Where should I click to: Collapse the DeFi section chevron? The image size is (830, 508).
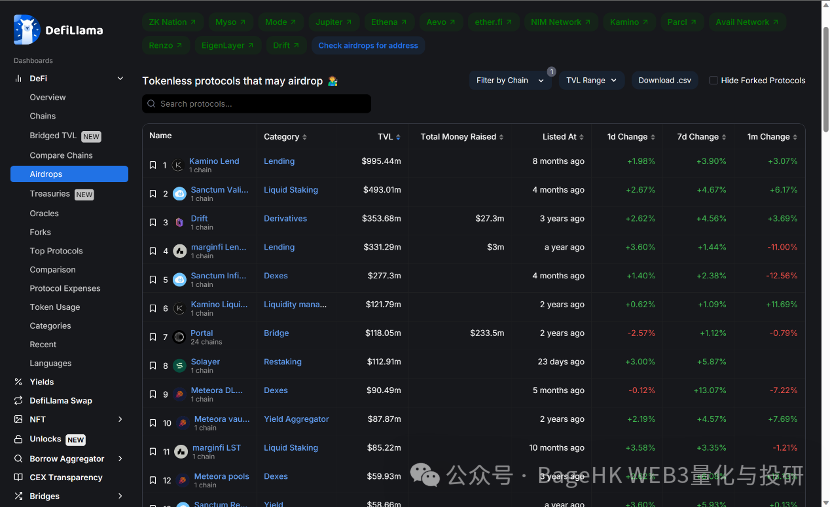point(120,78)
